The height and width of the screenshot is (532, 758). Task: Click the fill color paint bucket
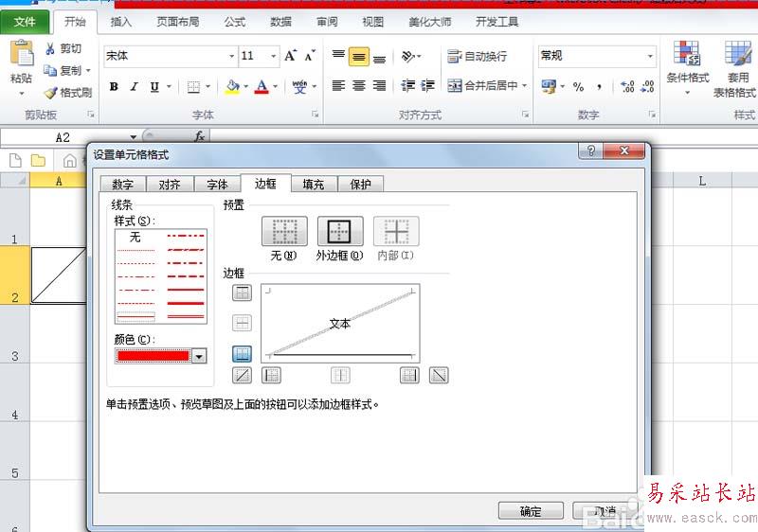pos(232,87)
